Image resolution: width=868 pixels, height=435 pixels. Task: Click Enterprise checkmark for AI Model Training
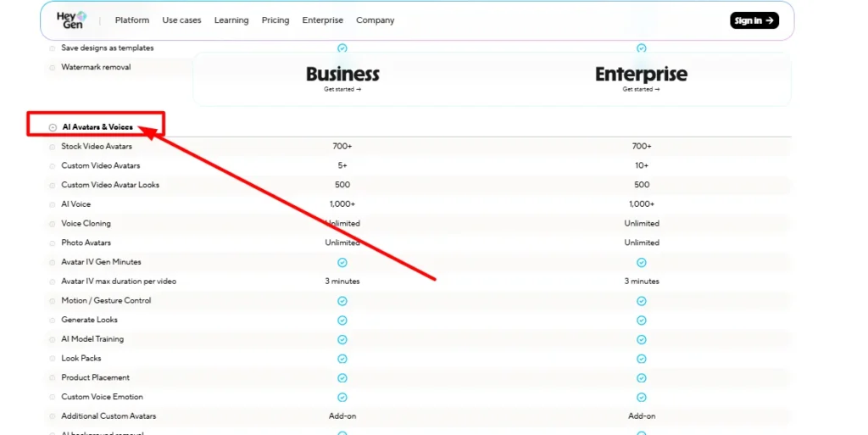tap(642, 339)
